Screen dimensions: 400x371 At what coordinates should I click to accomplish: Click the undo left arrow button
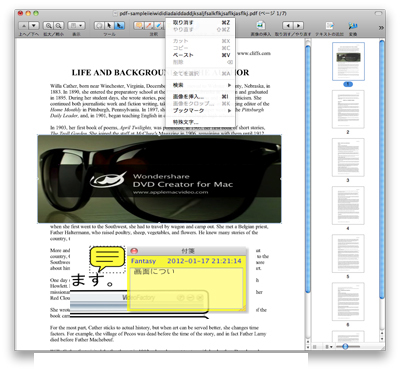coord(288,25)
